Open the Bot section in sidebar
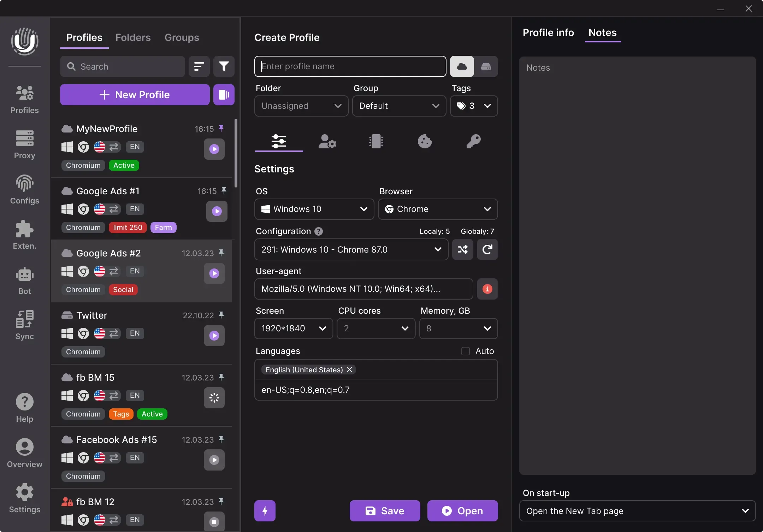 click(24, 280)
